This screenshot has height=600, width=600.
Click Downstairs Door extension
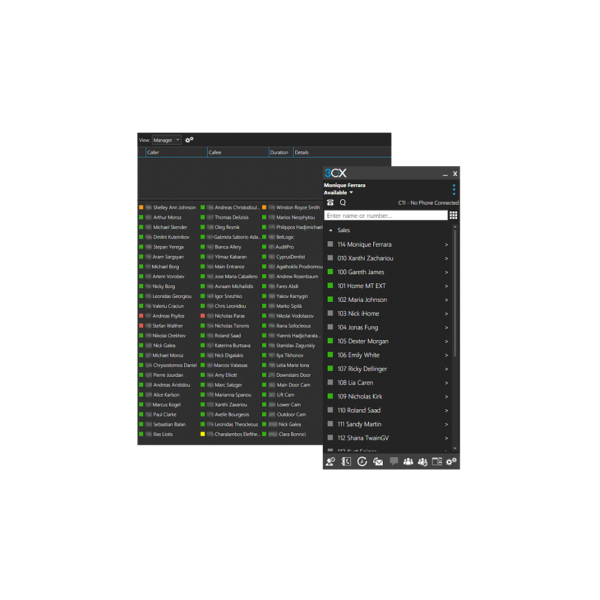point(293,375)
